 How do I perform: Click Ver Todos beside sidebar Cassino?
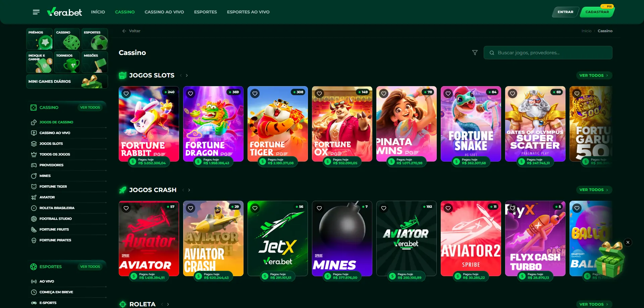pos(90,108)
